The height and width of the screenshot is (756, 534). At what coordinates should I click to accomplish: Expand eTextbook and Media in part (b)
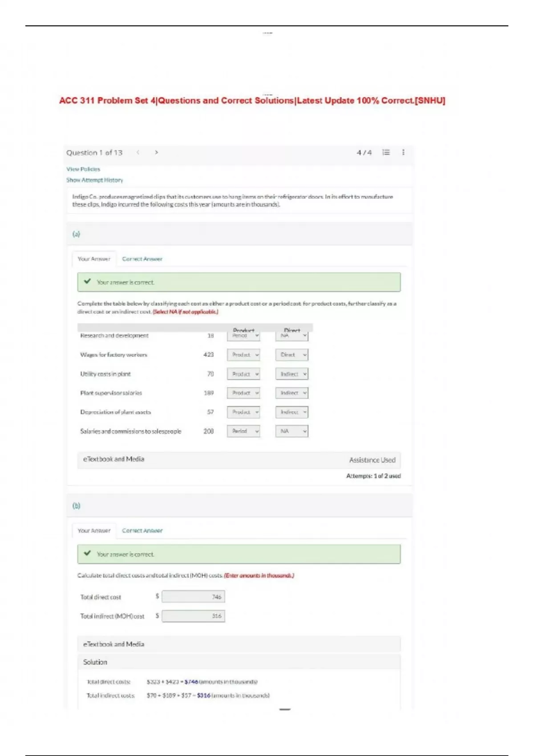113,644
